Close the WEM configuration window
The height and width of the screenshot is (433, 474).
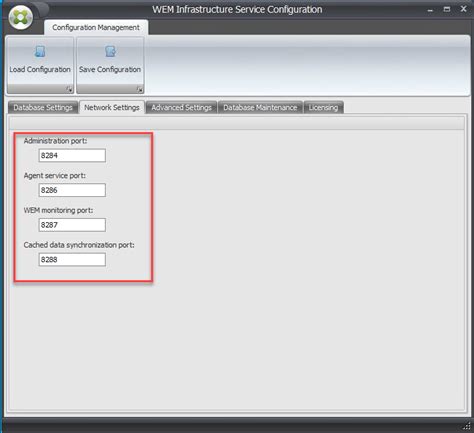463,9
